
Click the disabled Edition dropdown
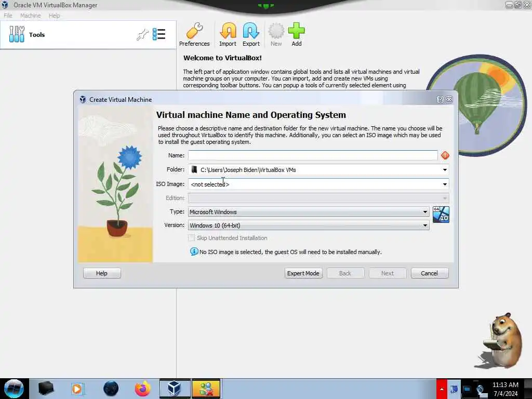coord(318,198)
